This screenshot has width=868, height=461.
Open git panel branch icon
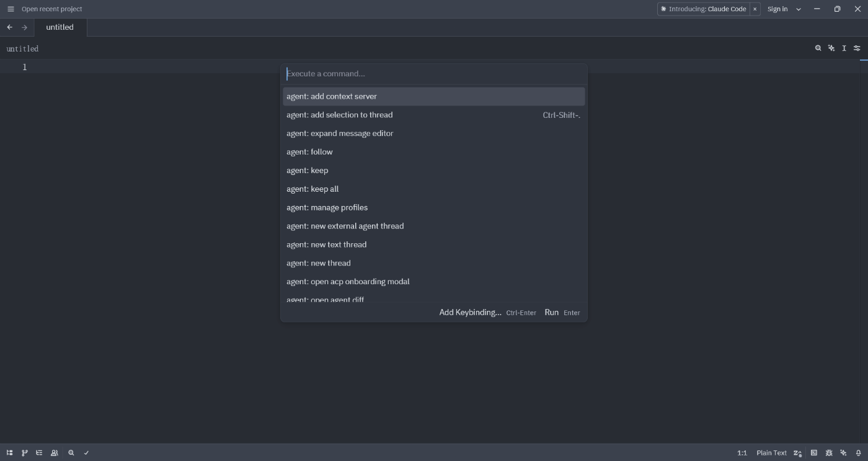pyautogui.click(x=25, y=453)
